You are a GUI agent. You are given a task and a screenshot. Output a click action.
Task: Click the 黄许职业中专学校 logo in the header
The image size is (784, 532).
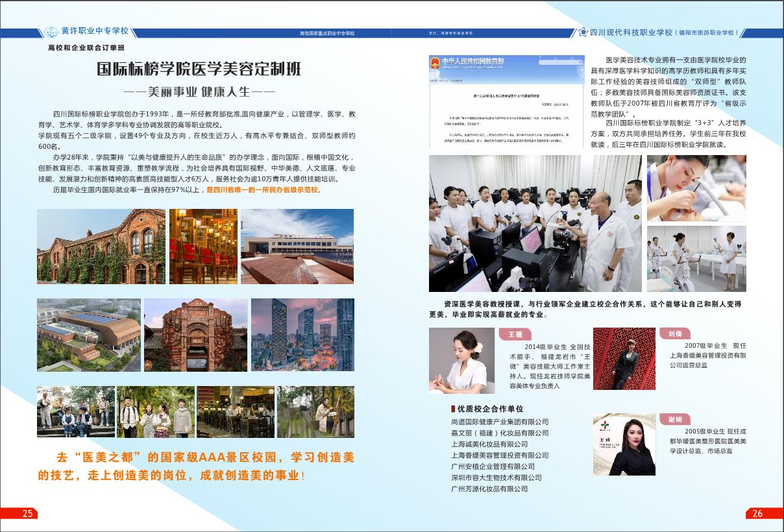(x=51, y=32)
